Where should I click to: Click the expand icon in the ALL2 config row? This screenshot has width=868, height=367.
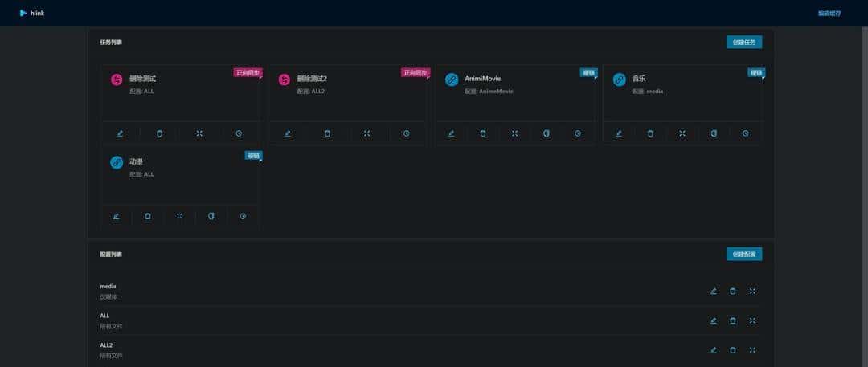pos(752,350)
